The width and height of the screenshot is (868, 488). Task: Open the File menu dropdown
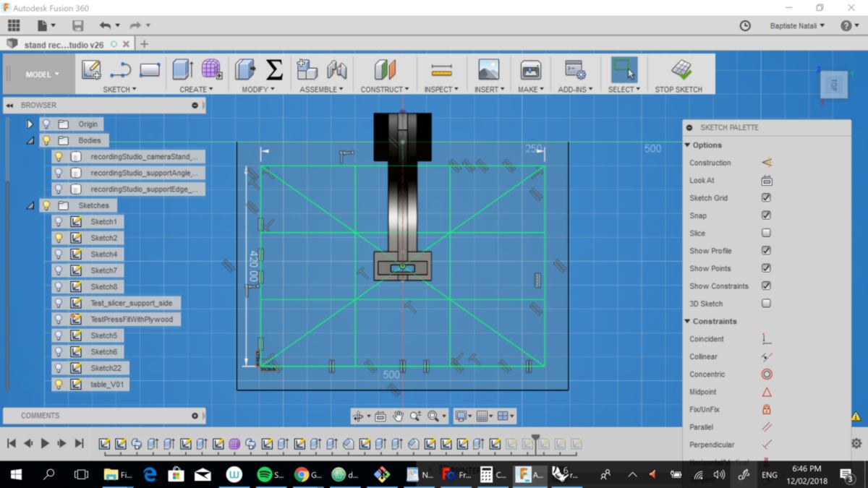(46, 25)
